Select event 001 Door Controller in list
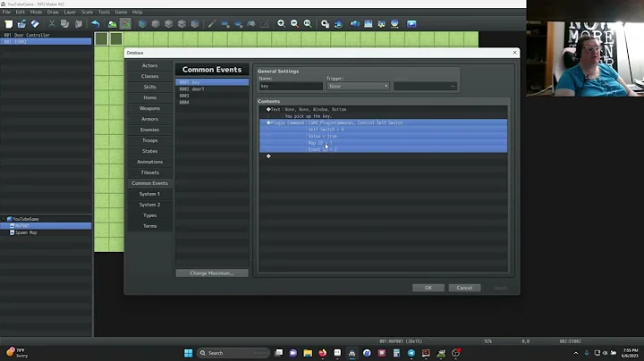 (46, 35)
